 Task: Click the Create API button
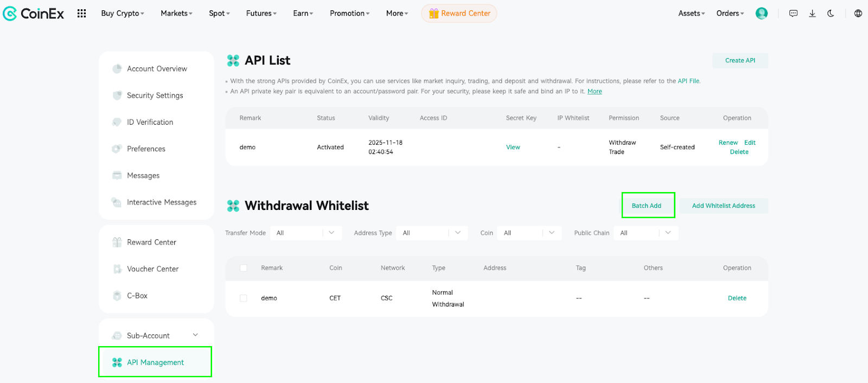coord(739,61)
